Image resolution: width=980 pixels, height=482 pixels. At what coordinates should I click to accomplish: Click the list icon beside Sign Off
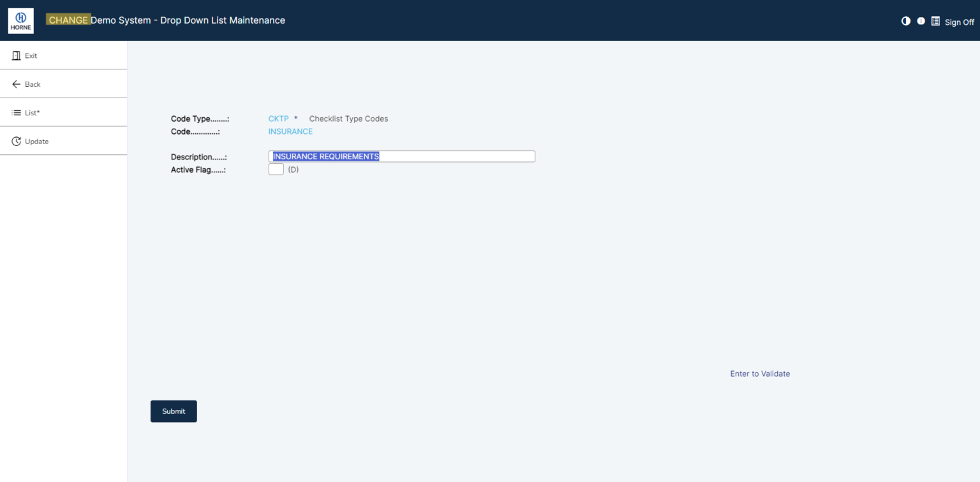pyautogui.click(x=935, y=20)
